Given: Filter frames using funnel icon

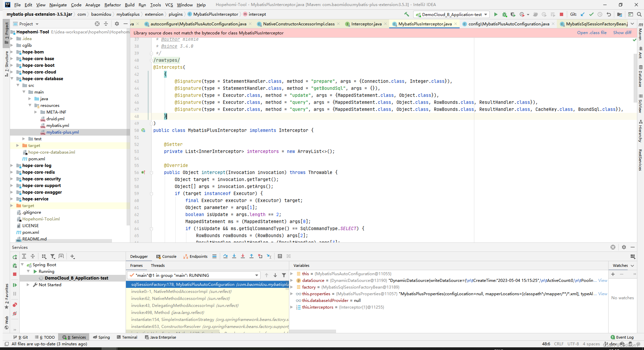Looking at the screenshot, I should (284, 275).
